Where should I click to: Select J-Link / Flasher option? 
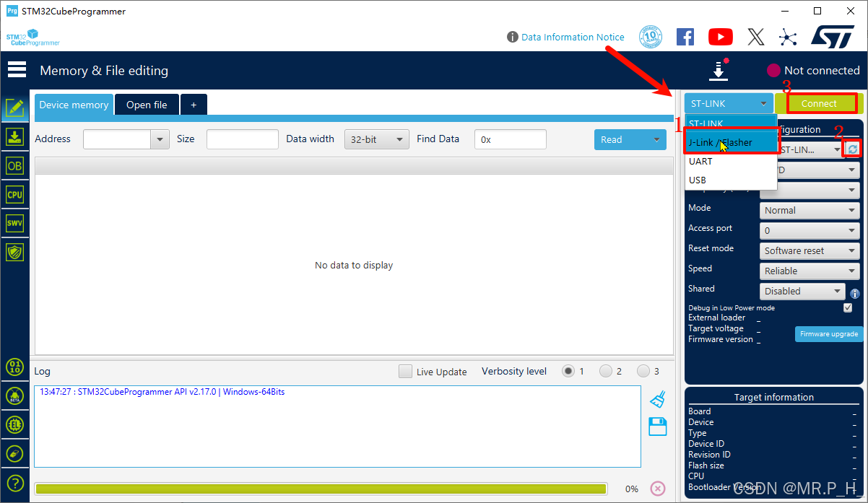731,142
